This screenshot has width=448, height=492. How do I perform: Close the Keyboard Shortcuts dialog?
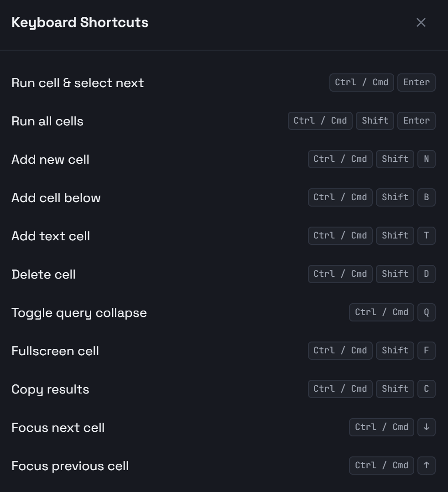coord(421,22)
